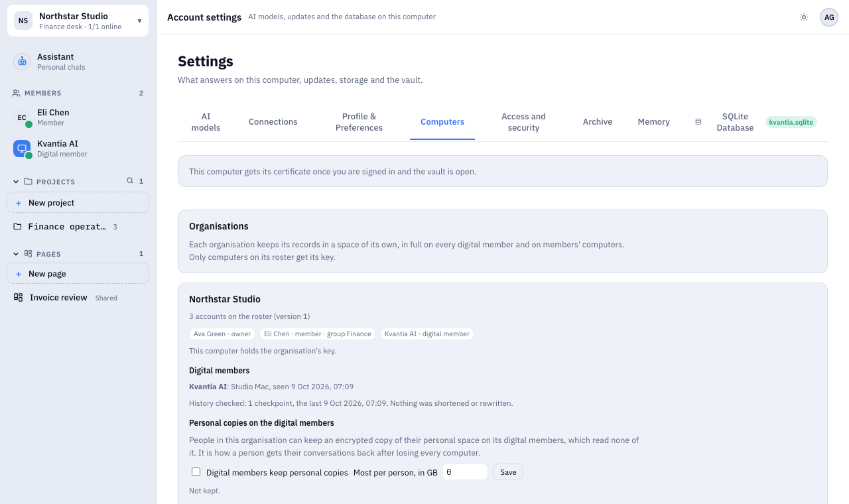
Task: Click the SQLite Database cylinder icon
Action: [x=698, y=122]
